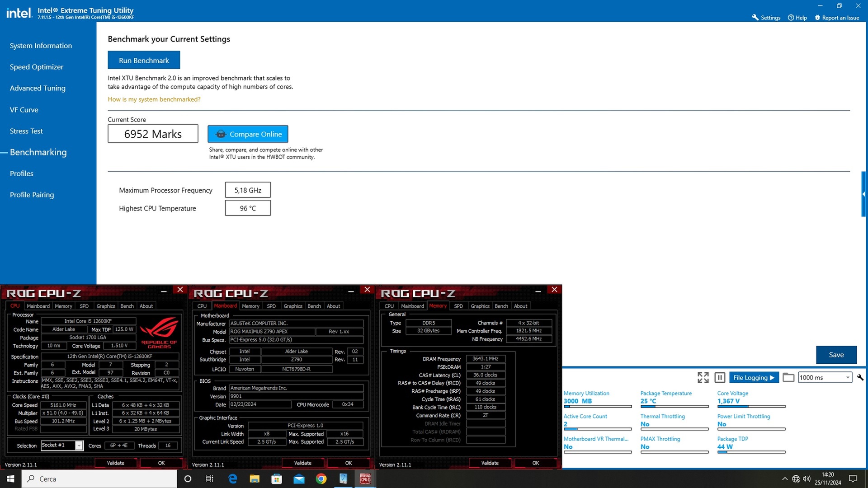Select Benchmarking in sidebar
868x488 pixels.
point(38,152)
